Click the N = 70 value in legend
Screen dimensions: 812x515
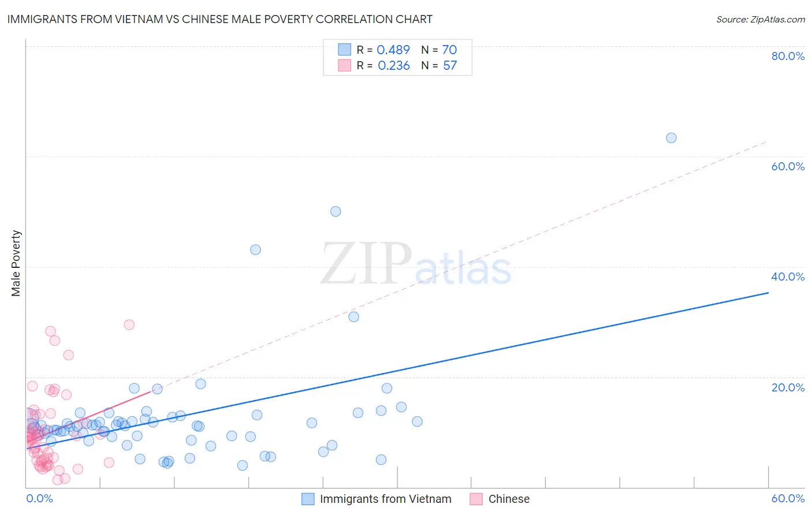pyautogui.click(x=439, y=50)
